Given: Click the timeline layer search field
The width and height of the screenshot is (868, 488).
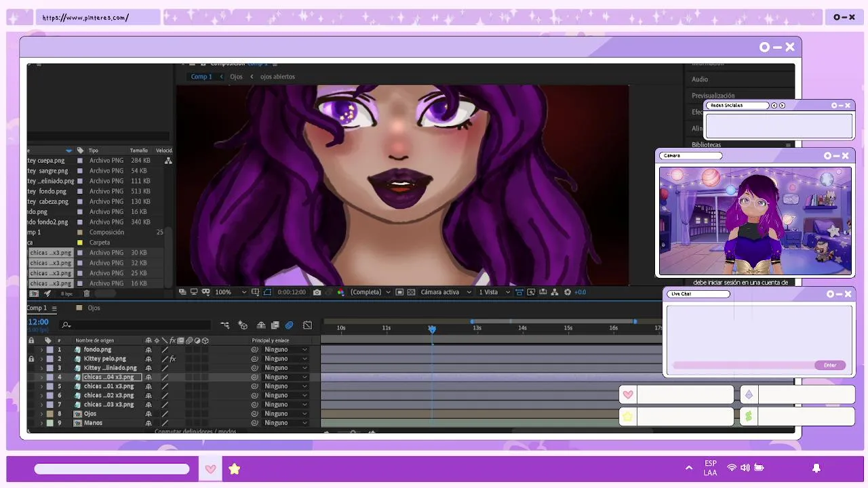Looking at the screenshot, I should click(136, 325).
